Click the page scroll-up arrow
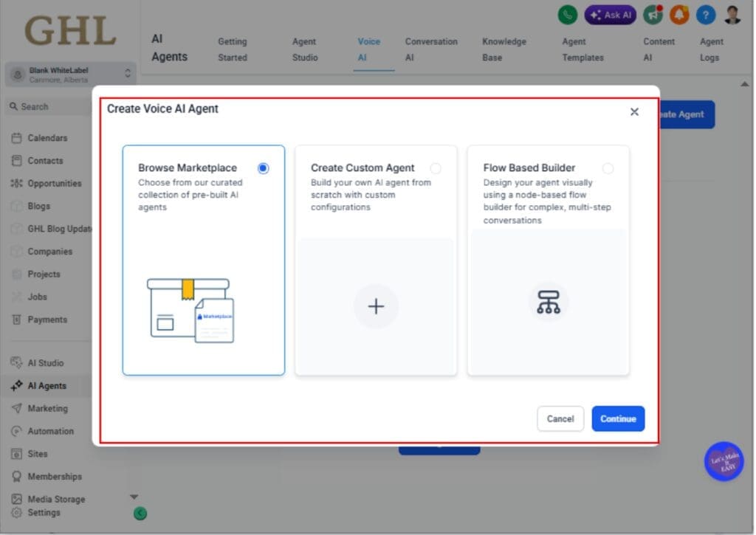The width and height of the screenshot is (756, 535). pyautogui.click(x=745, y=84)
